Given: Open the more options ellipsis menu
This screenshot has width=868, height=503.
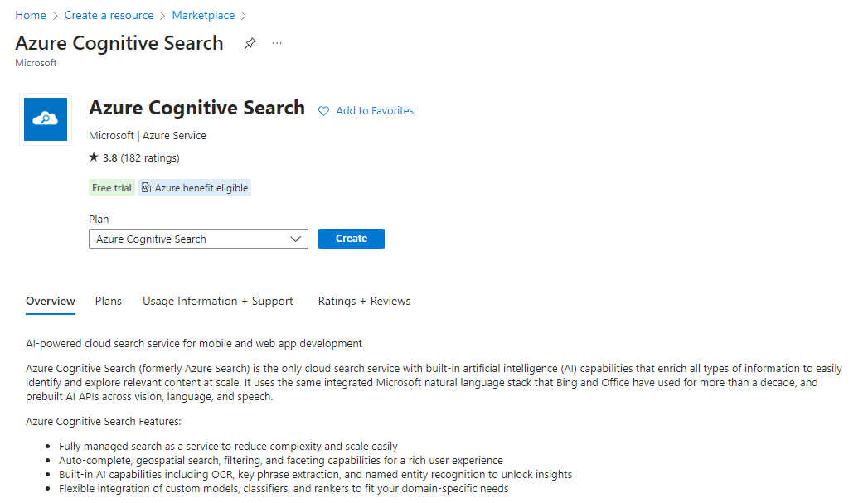Looking at the screenshot, I should (277, 44).
